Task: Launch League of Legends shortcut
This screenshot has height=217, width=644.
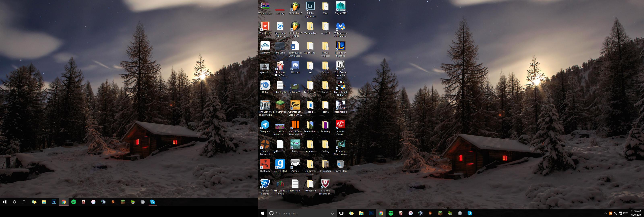Action: (x=340, y=49)
